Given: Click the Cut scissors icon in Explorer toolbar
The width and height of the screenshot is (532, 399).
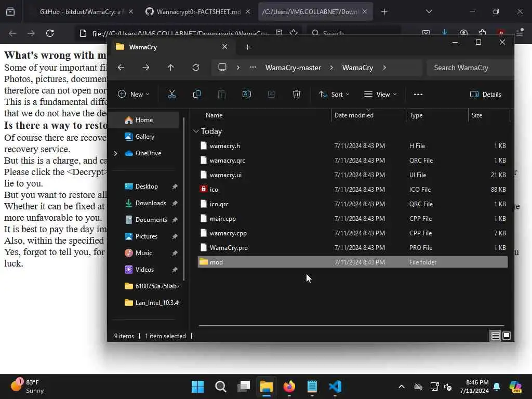Looking at the screenshot, I should click(171, 95).
